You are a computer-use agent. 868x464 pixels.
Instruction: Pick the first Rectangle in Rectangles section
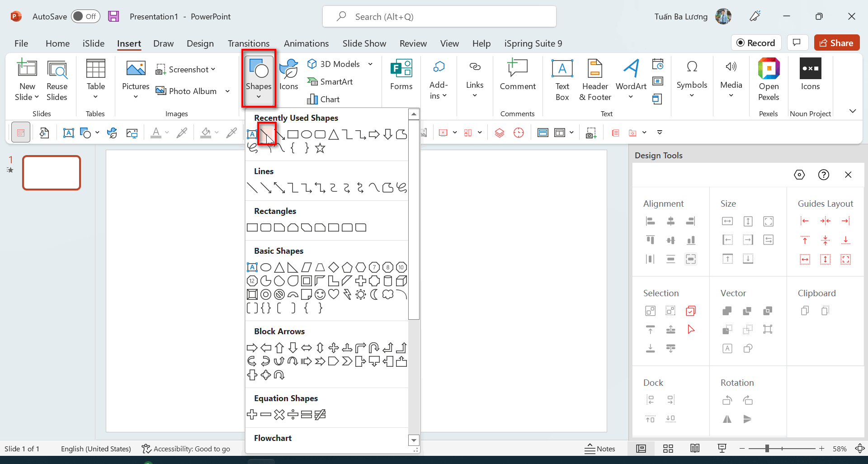(252, 227)
